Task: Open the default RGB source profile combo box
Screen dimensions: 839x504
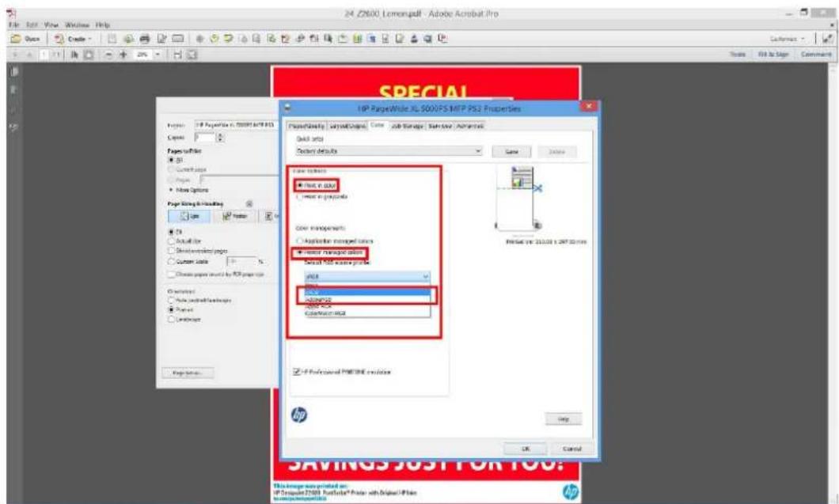Action: (x=367, y=277)
